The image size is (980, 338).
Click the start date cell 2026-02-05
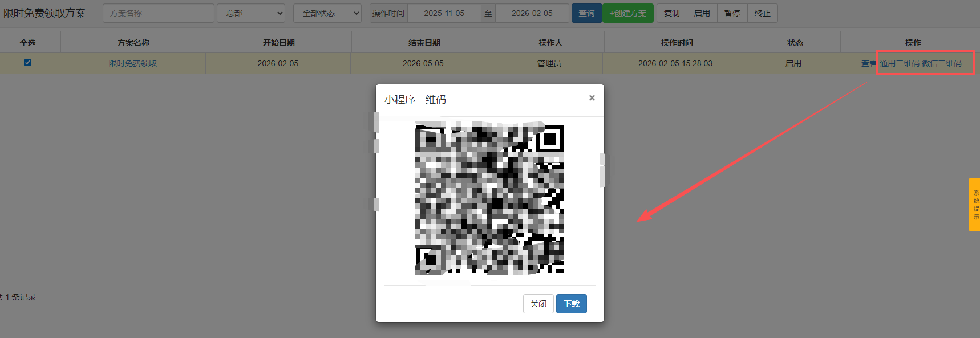pyautogui.click(x=278, y=63)
